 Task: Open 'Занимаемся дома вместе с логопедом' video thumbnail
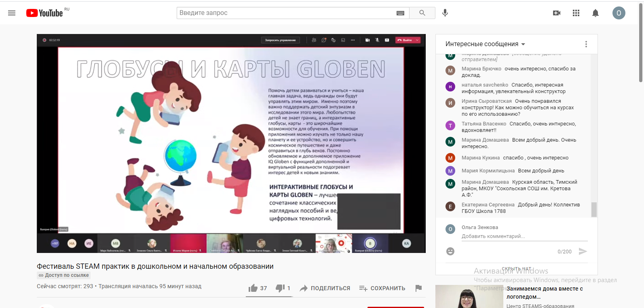[469, 297]
